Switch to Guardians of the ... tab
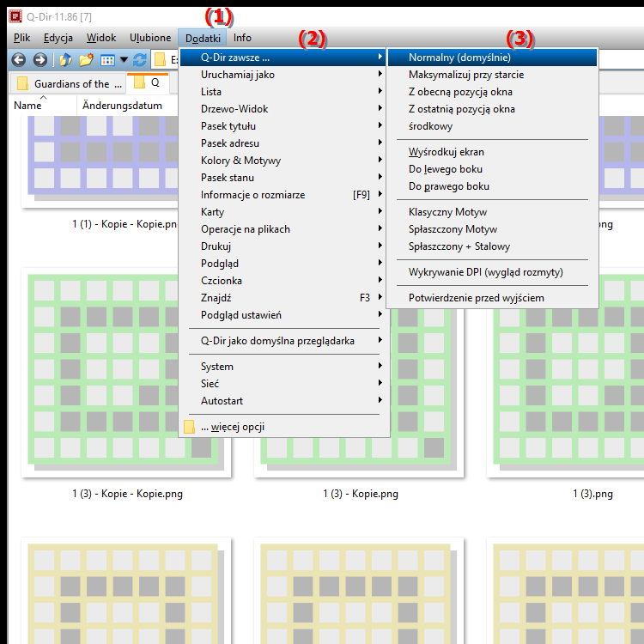Screen dimensions: 644x644 [x=67, y=83]
